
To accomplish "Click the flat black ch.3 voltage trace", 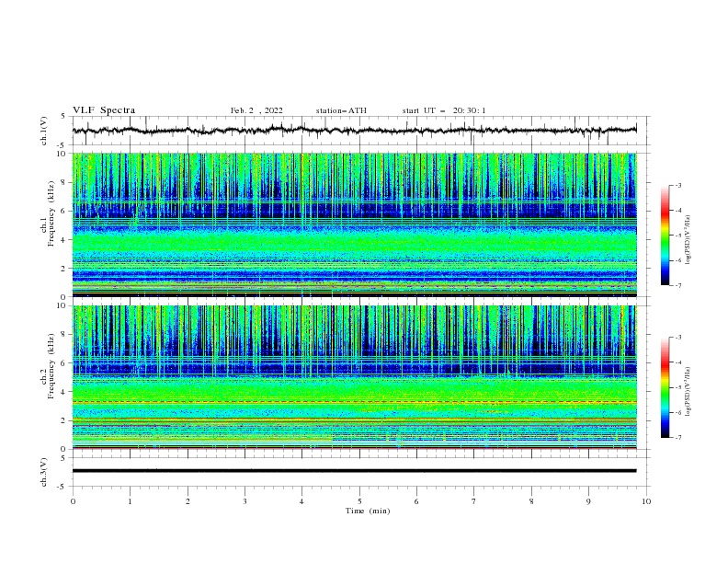I will coord(354,471).
